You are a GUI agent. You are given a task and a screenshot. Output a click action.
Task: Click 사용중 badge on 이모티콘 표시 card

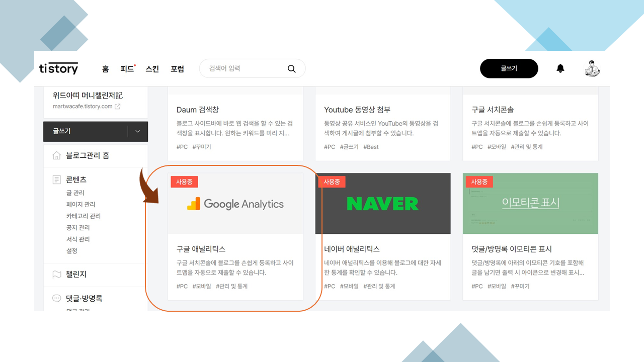479,182
